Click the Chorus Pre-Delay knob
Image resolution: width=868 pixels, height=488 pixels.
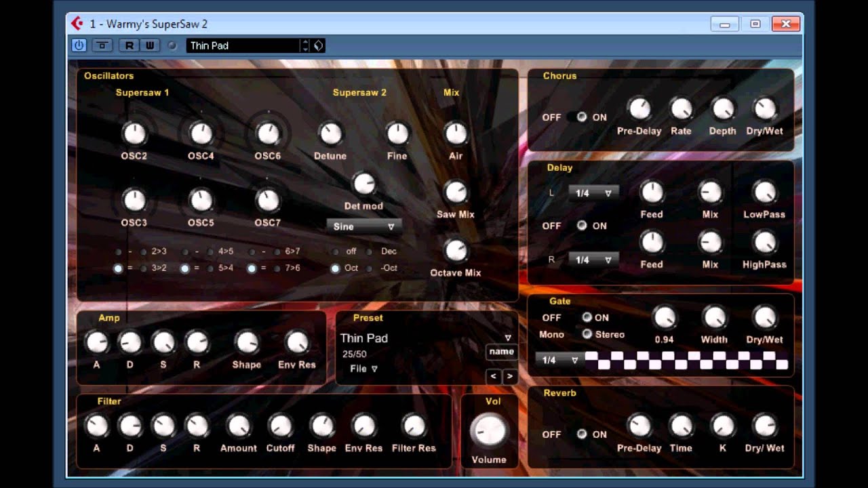click(639, 108)
